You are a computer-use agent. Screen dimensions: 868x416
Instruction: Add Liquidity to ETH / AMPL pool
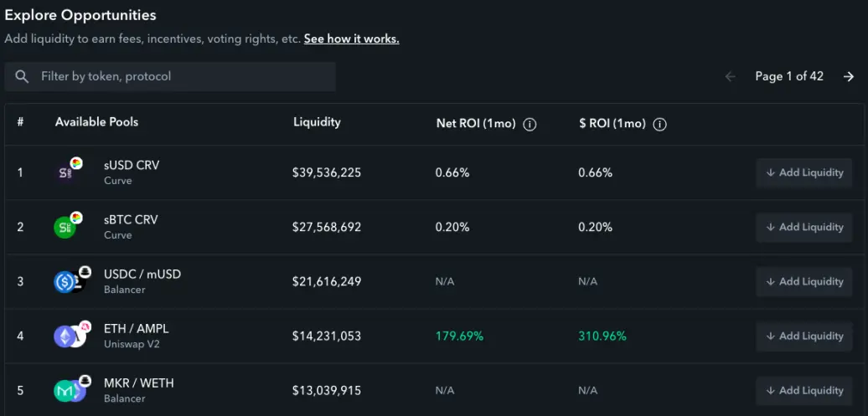pyautogui.click(x=803, y=336)
